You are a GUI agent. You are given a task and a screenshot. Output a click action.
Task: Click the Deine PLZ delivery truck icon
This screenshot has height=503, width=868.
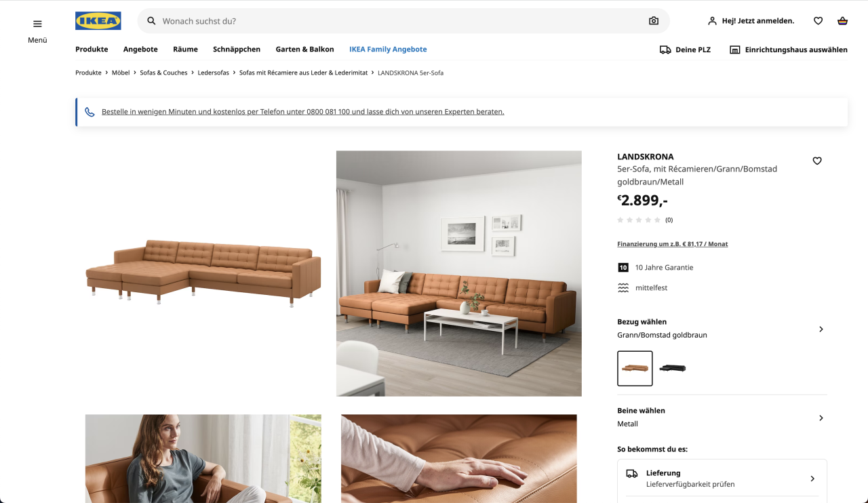tap(665, 49)
